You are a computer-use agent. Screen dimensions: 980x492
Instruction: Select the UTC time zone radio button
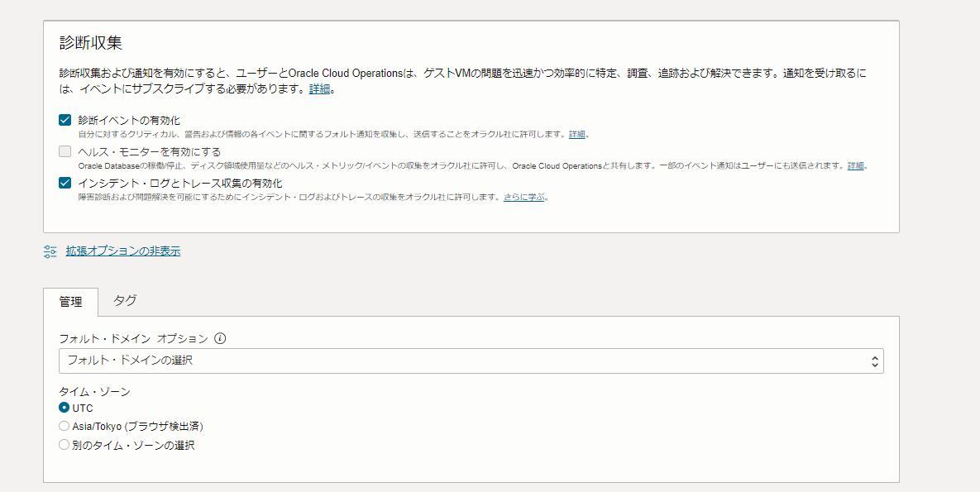[65, 408]
